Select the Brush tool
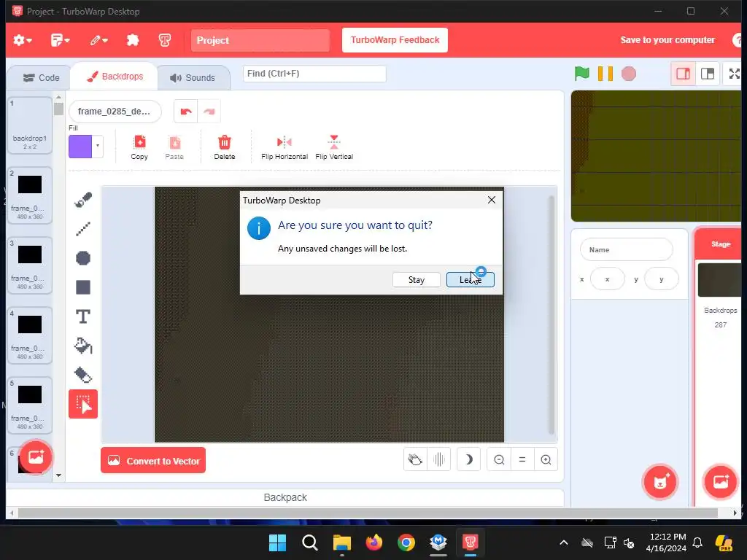This screenshot has height=560, width=747. pos(83,200)
